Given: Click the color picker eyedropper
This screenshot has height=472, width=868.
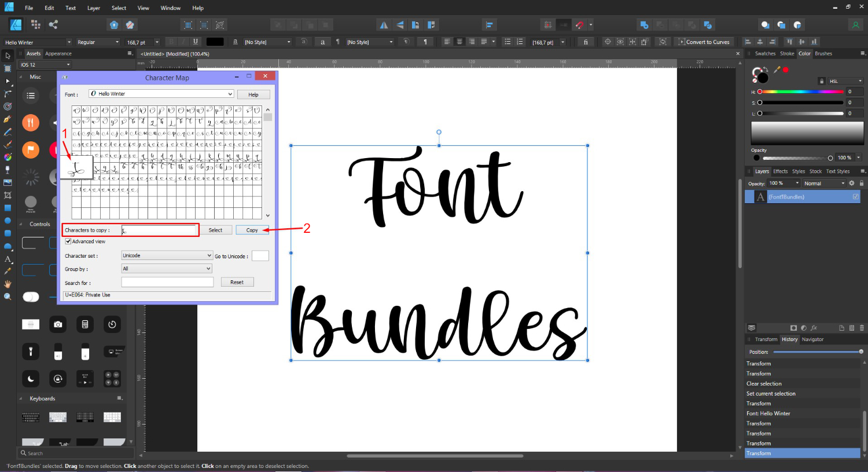Looking at the screenshot, I should pos(777,69).
